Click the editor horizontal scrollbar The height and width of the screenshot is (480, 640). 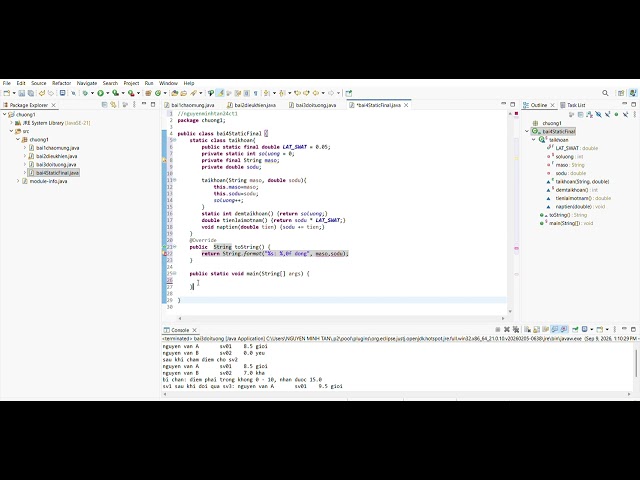[341, 318]
